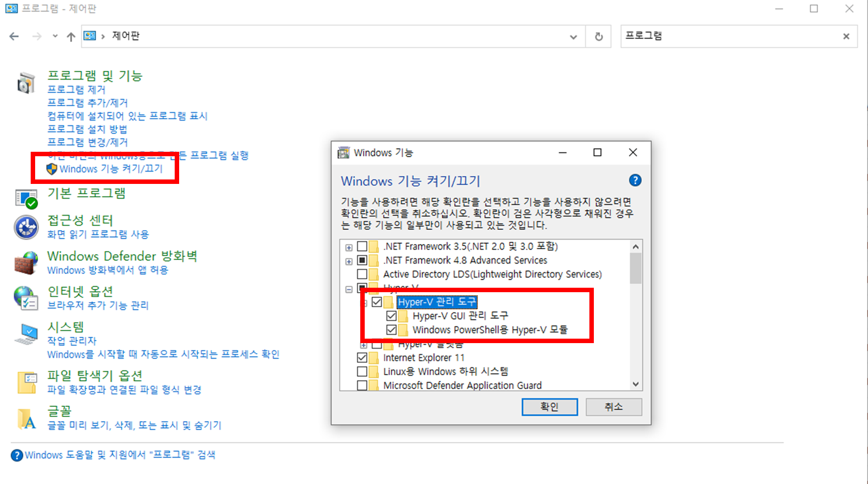Click the feature list scroll-down arrow
This screenshot has width=868, height=484.
point(636,384)
